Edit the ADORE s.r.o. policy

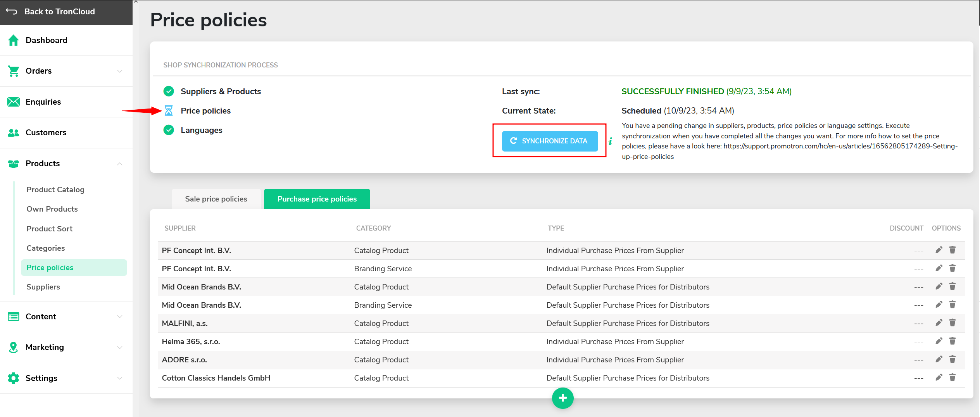pyautogui.click(x=939, y=359)
